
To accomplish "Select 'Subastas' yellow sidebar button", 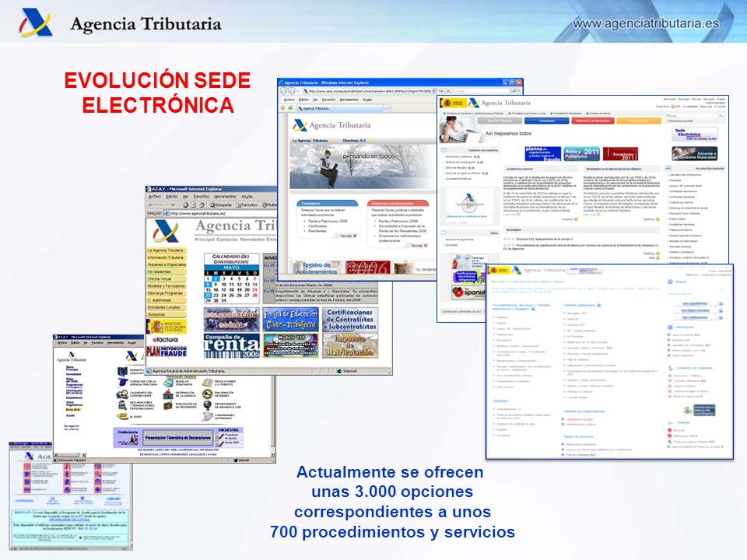I will pos(167,315).
